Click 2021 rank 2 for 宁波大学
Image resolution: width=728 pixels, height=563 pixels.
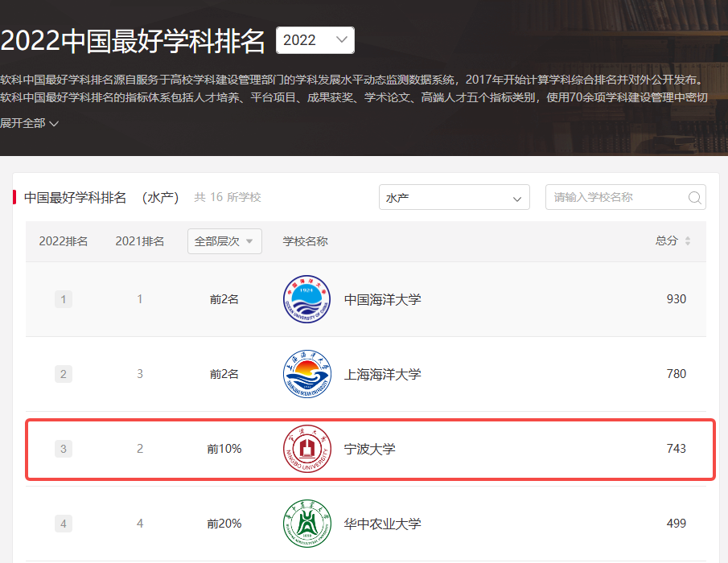pos(140,449)
